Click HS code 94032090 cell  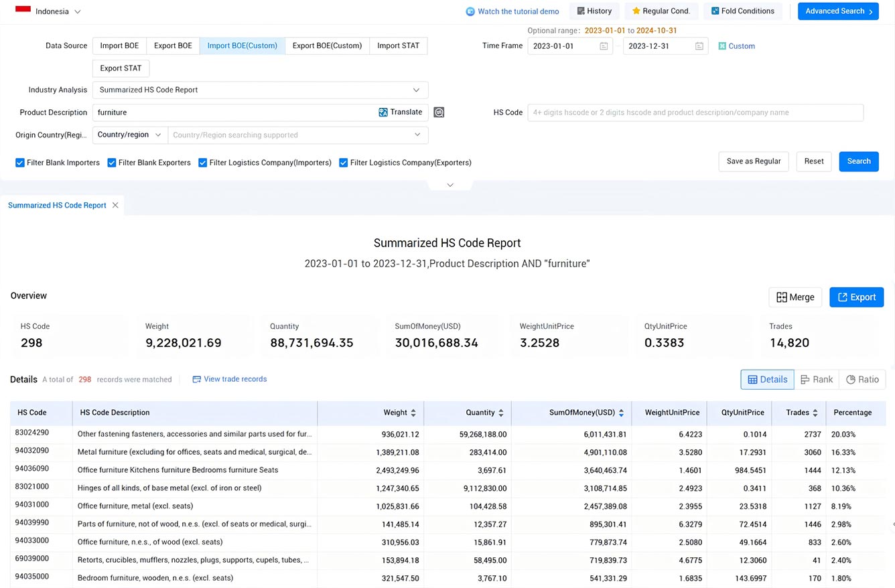tap(32, 451)
